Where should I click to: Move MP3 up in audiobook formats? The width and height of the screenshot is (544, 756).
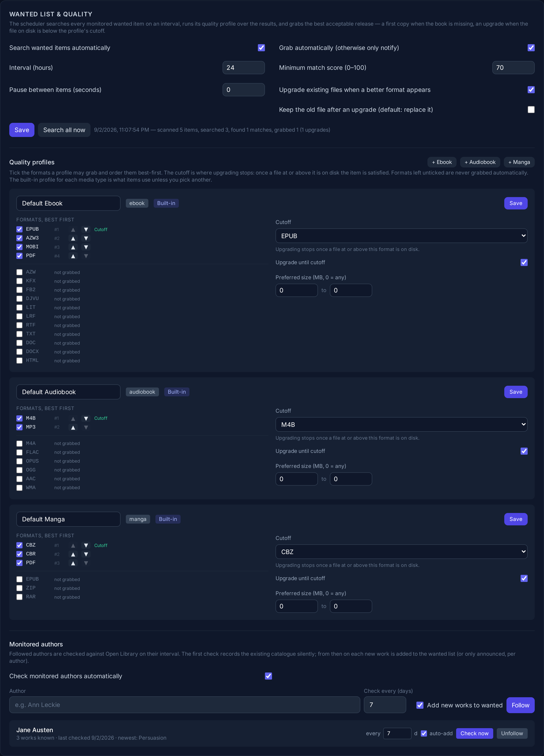click(x=73, y=427)
